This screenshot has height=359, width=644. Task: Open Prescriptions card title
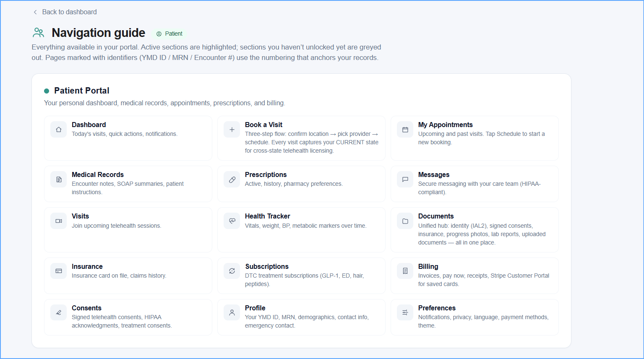tap(266, 174)
